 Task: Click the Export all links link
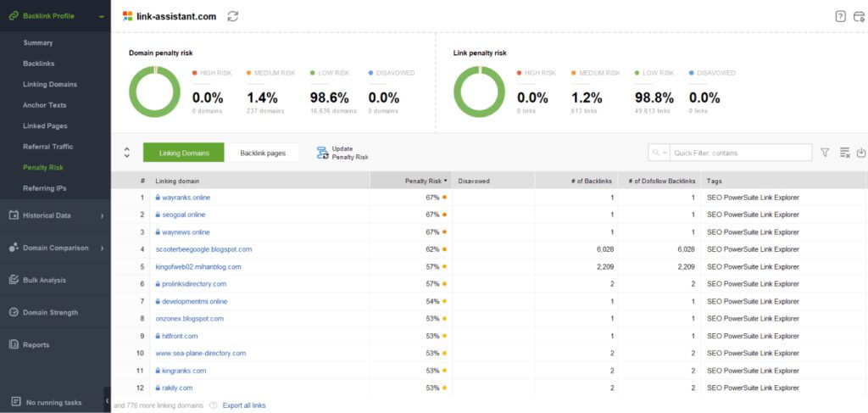coord(244,405)
